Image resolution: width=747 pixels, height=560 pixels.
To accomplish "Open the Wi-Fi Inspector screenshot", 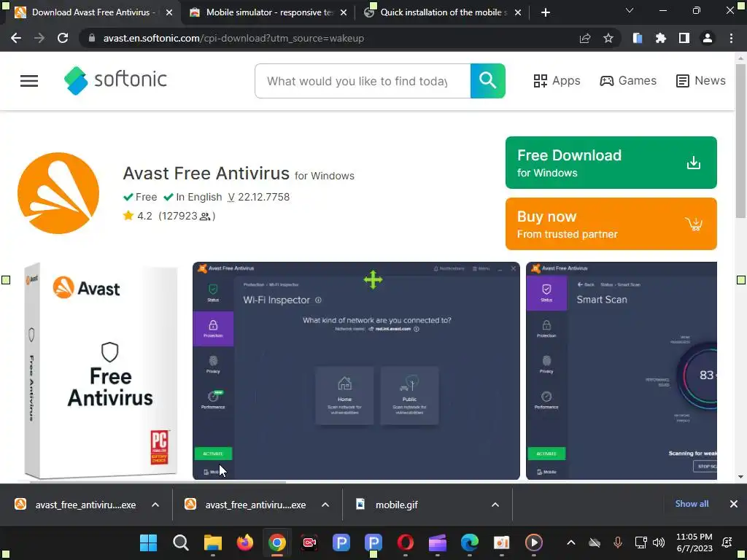I will (356, 370).
